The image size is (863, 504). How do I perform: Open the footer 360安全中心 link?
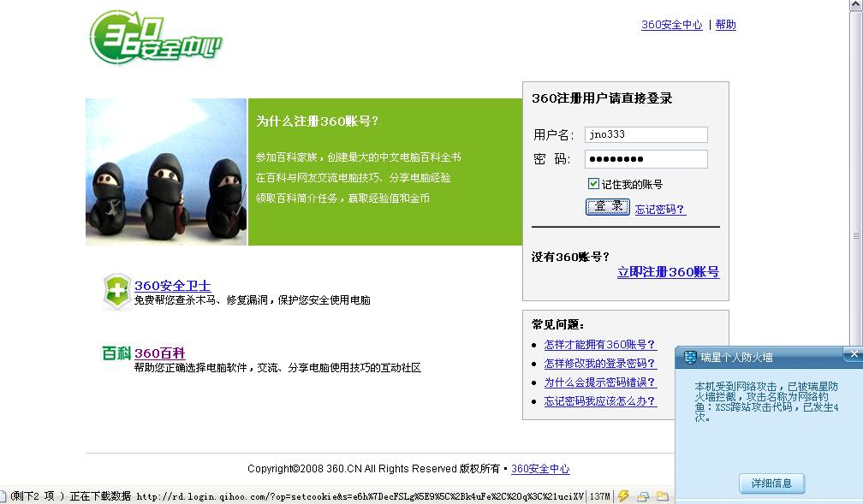tap(540, 469)
